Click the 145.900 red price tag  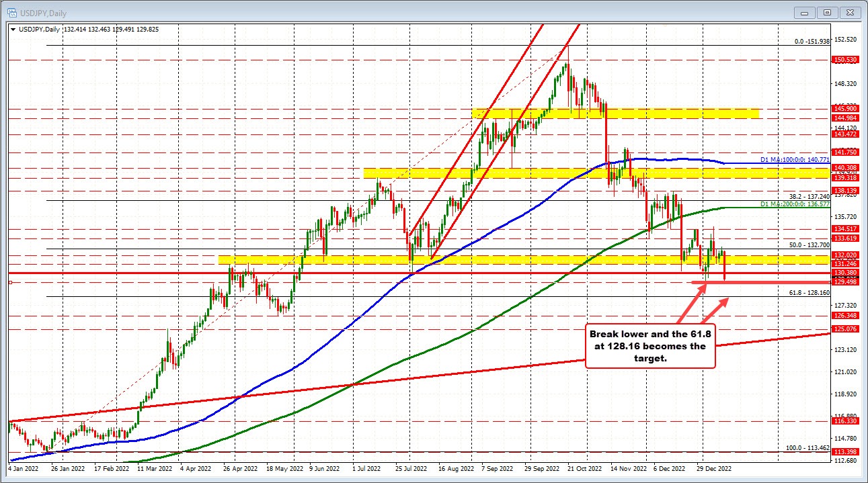pos(844,108)
